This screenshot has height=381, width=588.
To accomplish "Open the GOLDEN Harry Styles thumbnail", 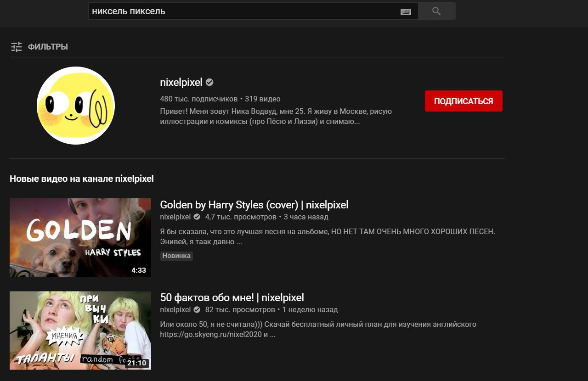I will click(x=80, y=238).
